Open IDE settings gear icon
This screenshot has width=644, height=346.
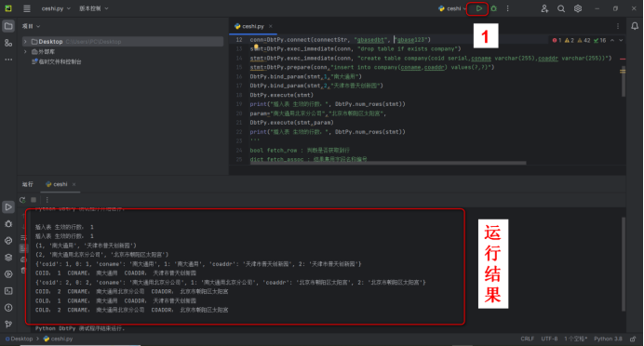pyautogui.click(x=578, y=8)
